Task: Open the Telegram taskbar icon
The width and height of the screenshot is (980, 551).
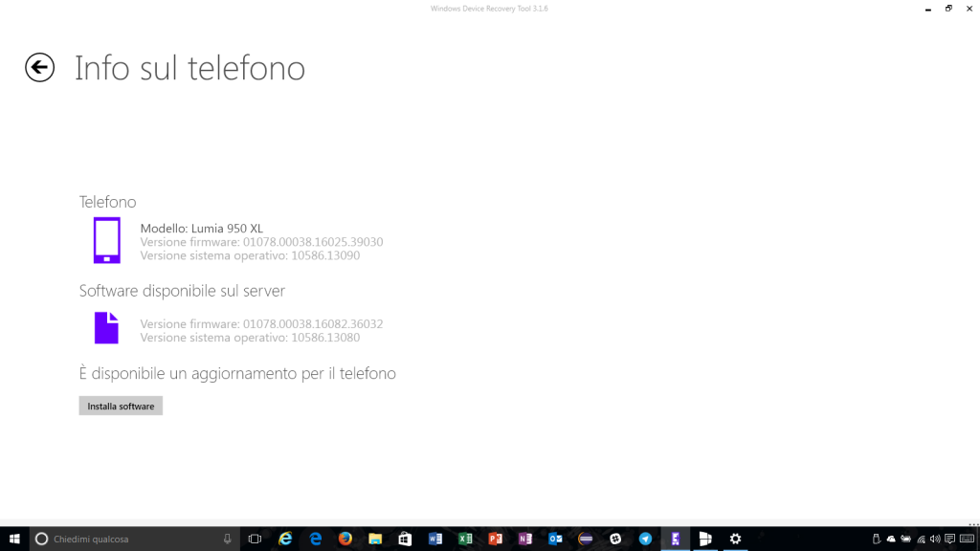Action: [645, 539]
